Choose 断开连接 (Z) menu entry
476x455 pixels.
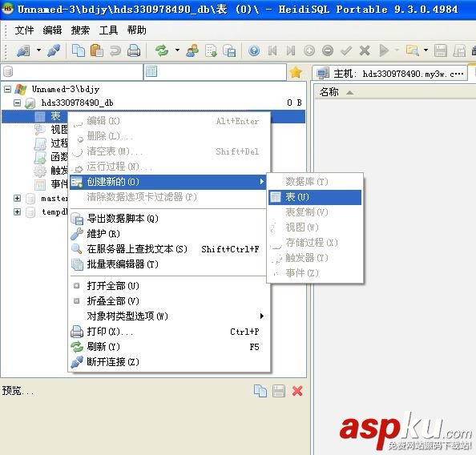pyautogui.click(x=167, y=362)
